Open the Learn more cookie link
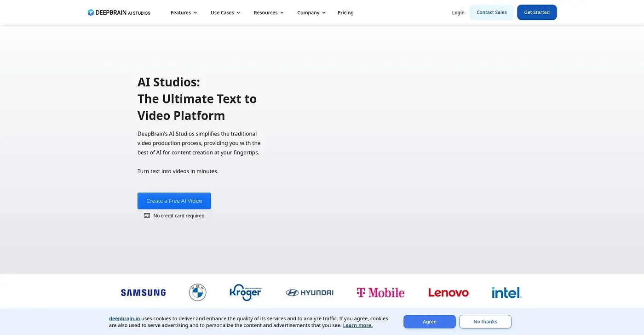644x335 pixels. [x=358, y=325]
